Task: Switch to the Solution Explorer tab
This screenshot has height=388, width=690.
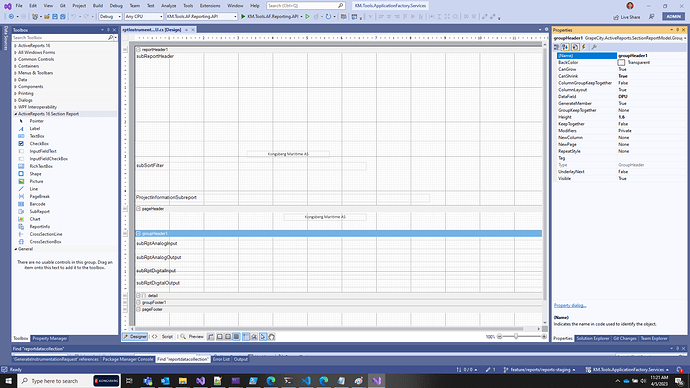Action: pos(592,338)
